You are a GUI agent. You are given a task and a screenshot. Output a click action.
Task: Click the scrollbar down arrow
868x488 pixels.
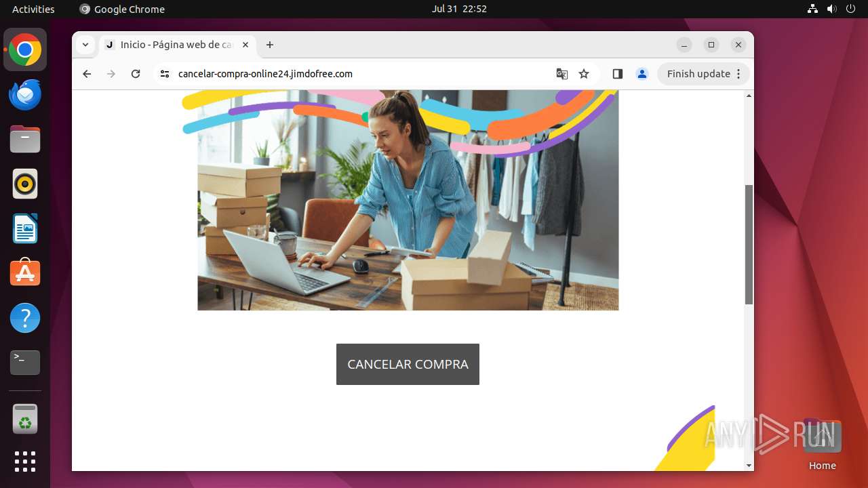749,466
